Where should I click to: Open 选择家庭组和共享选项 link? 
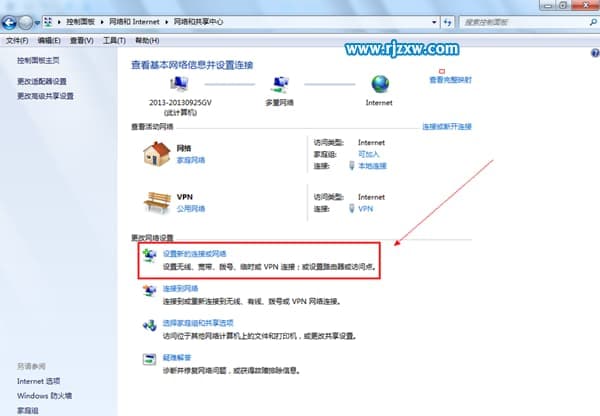point(198,323)
